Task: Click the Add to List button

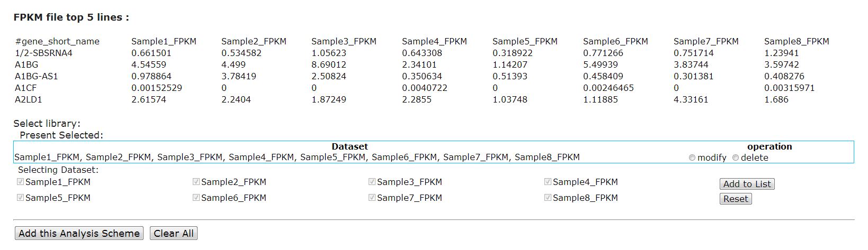Action: coord(747,184)
